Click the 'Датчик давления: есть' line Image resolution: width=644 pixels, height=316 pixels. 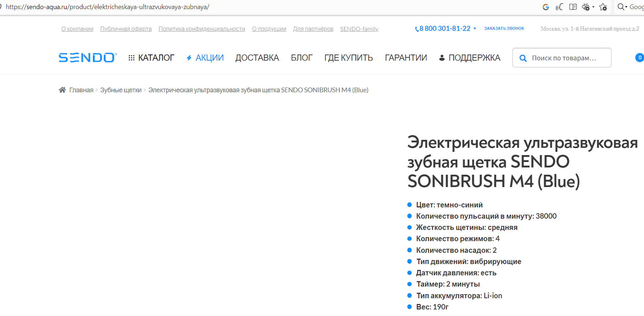tap(456, 273)
